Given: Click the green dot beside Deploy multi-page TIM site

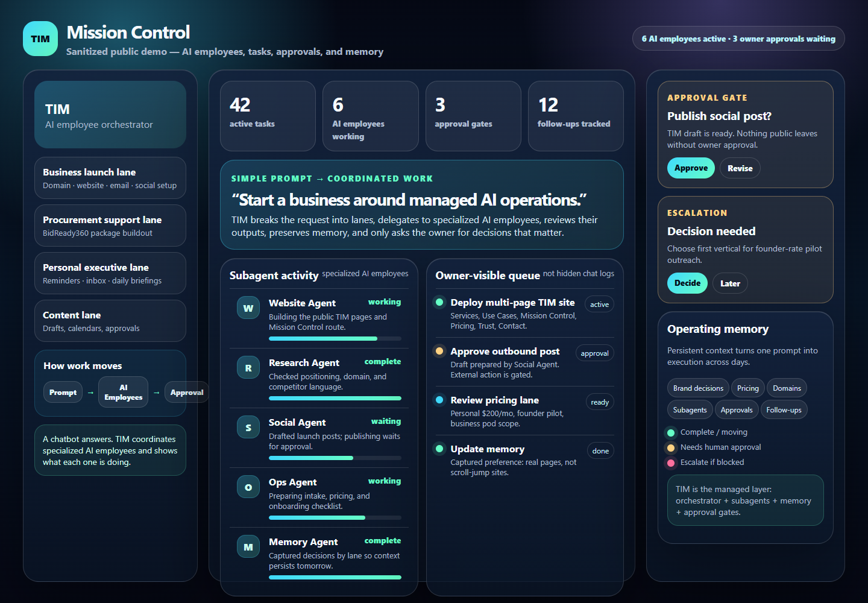Looking at the screenshot, I should click(x=439, y=302).
